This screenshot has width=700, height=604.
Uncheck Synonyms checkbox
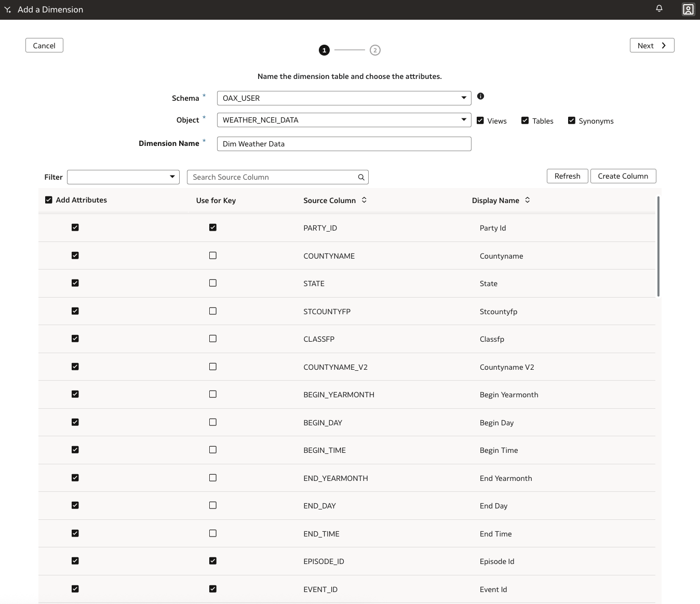[571, 120]
